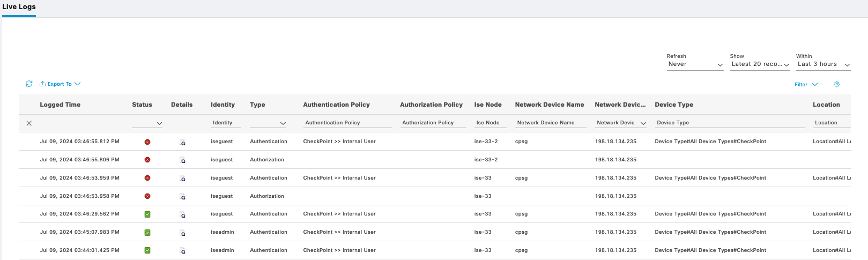Click the refresh icon above the table
Viewport: 868px width, 260px height.
(x=29, y=84)
